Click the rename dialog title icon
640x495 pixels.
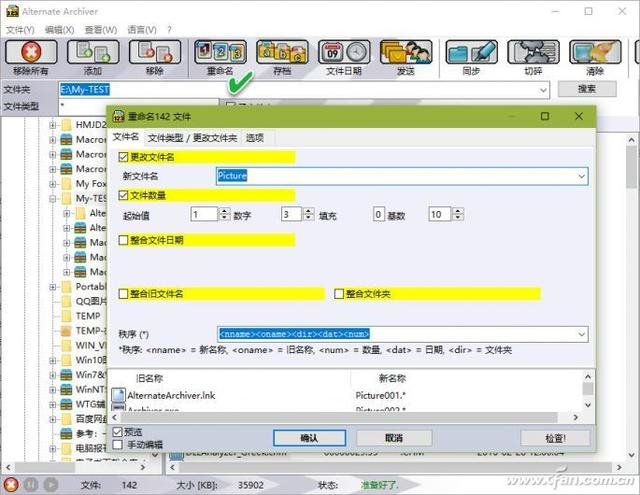pos(118,116)
